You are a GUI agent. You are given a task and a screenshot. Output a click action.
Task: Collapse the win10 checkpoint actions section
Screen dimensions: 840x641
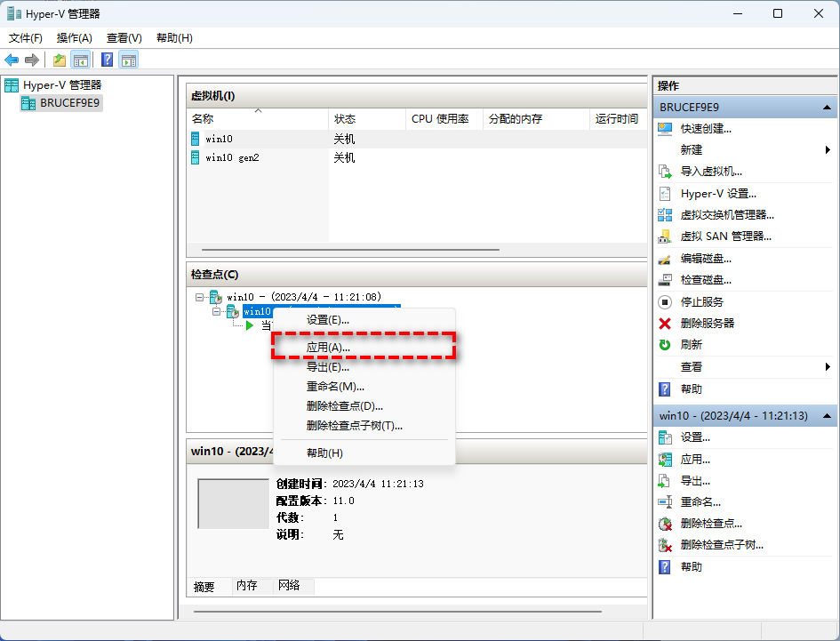point(827,416)
